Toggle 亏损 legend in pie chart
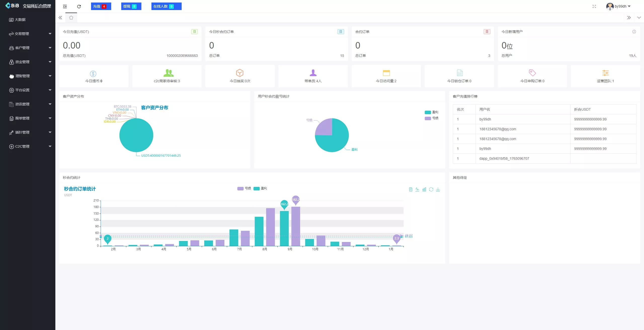Viewport: 644px width, 330px height. click(x=431, y=118)
